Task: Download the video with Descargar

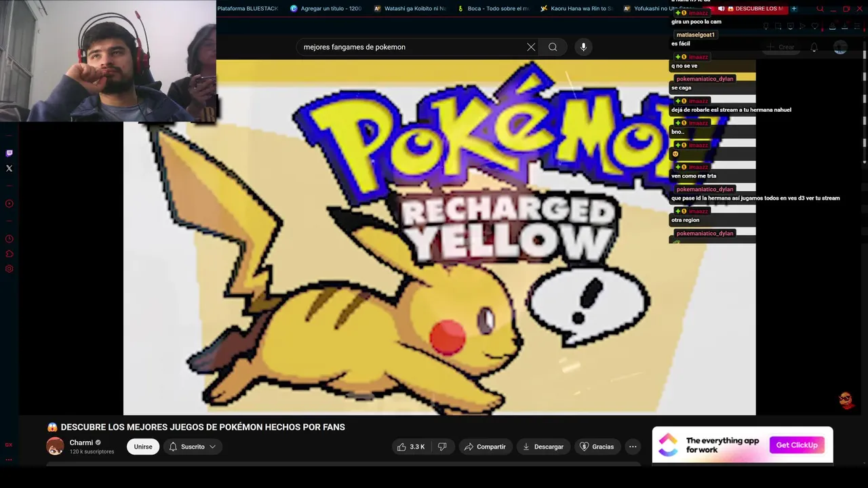Action: (x=543, y=447)
